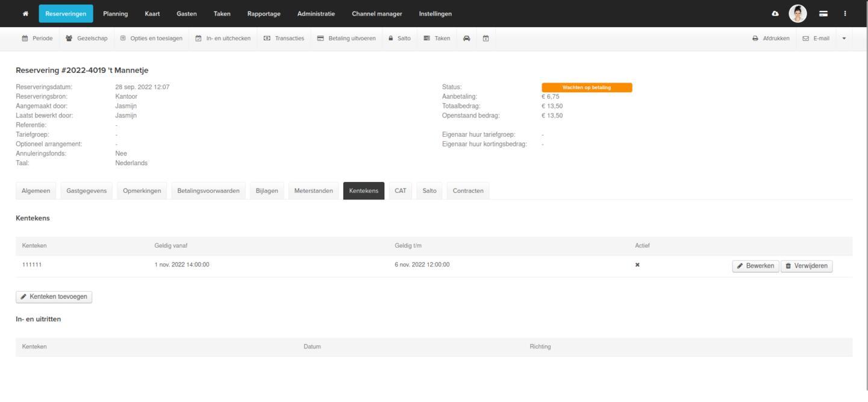
Task: Click the calendar icon next to car
Action: point(486,39)
